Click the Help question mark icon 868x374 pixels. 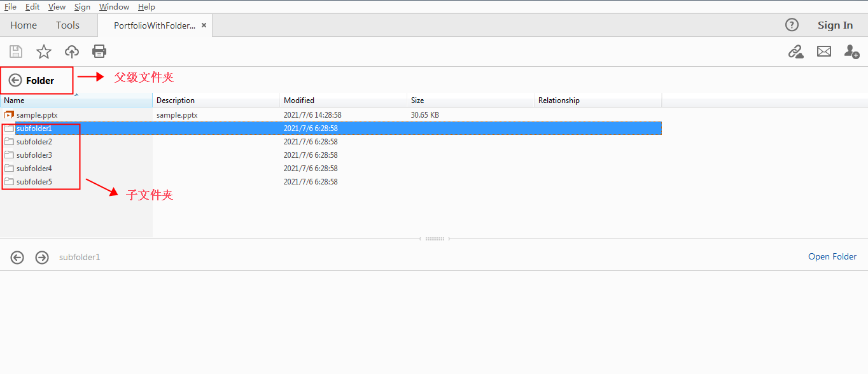[792, 25]
